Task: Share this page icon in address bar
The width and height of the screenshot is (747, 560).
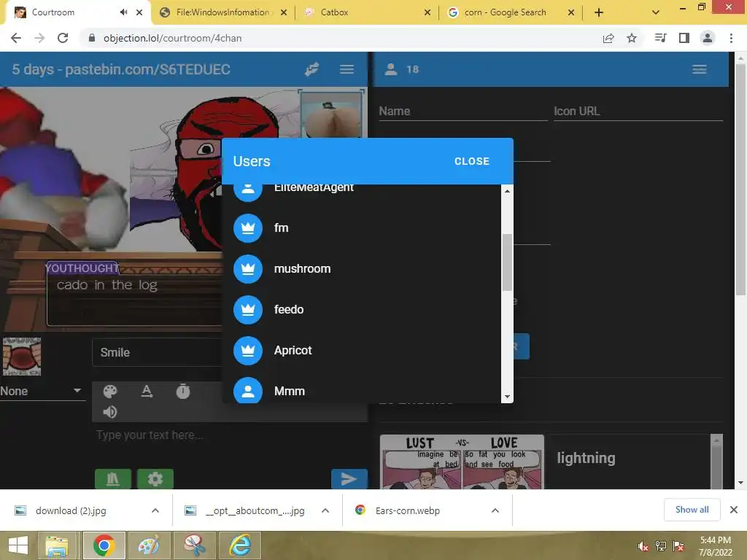Action: [x=608, y=38]
